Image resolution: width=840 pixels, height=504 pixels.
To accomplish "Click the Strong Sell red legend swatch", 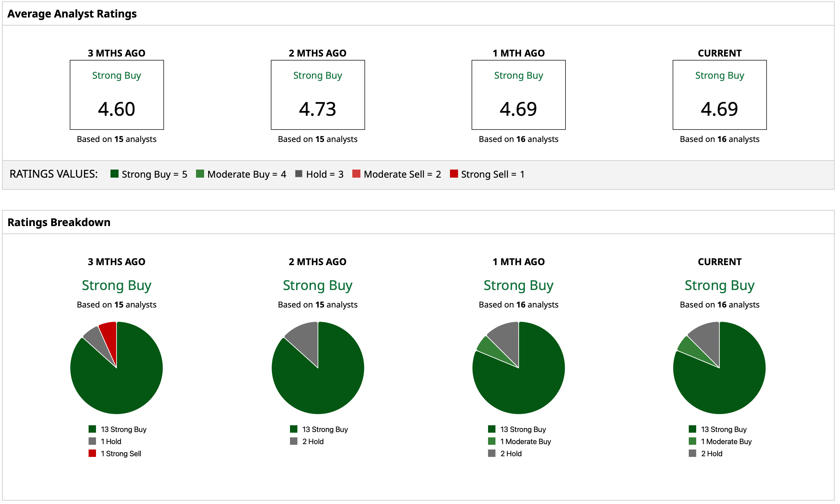I will click(453, 174).
